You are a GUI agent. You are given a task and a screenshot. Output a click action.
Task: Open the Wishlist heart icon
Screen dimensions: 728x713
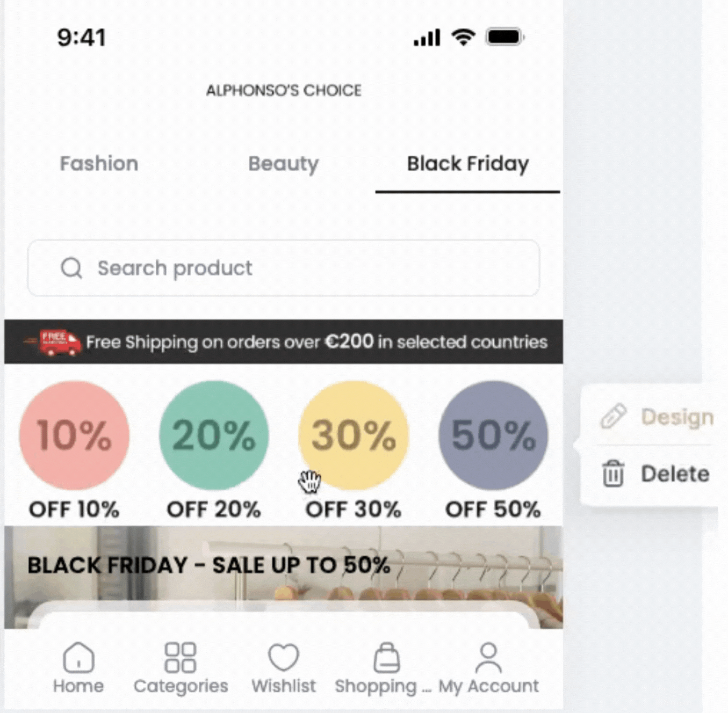pos(283,657)
